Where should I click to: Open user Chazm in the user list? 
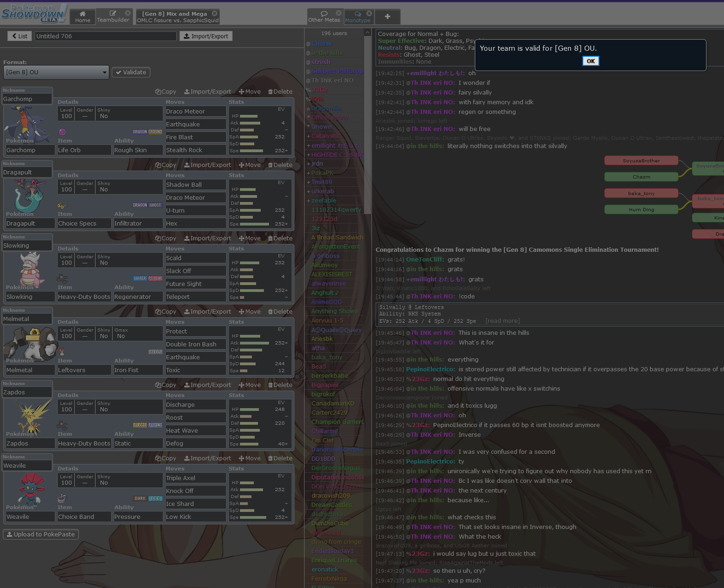point(322,44)
